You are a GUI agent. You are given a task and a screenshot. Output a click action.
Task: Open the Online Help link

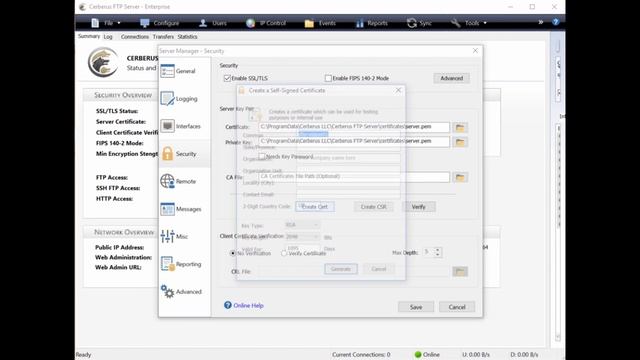(x=248, y=305)
